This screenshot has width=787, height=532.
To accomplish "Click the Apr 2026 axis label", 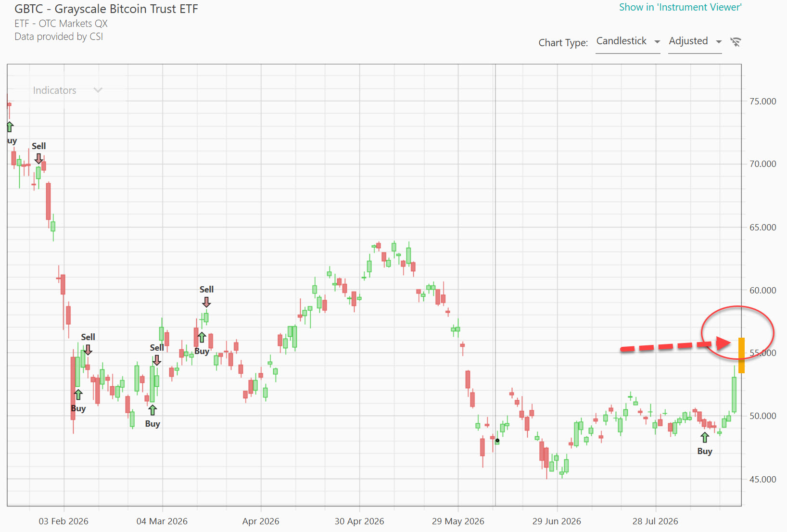I will [x=261, y=521].
